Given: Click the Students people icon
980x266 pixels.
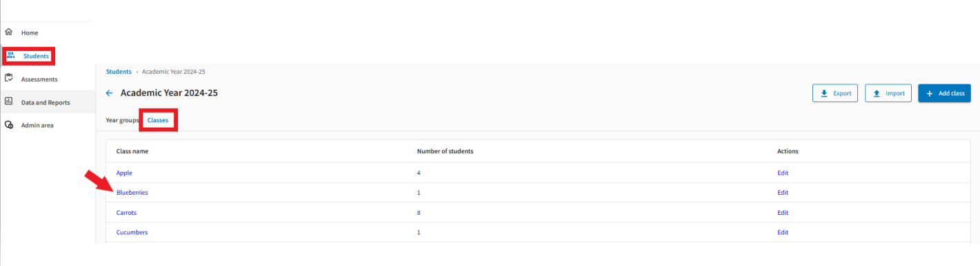Looking at the screenshot, I should pos(12,55).
